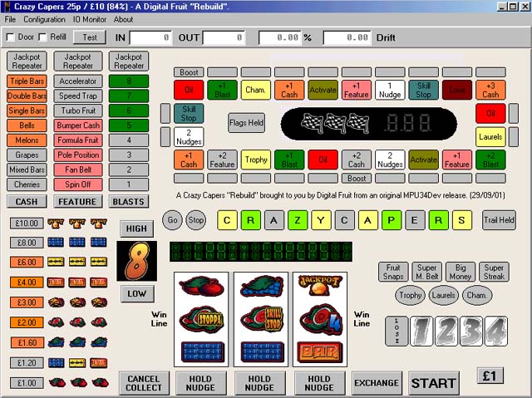Screen dimensions: 532x398
Task: Click the letter P in CAPERS
Action: click(x=392, y=220)
